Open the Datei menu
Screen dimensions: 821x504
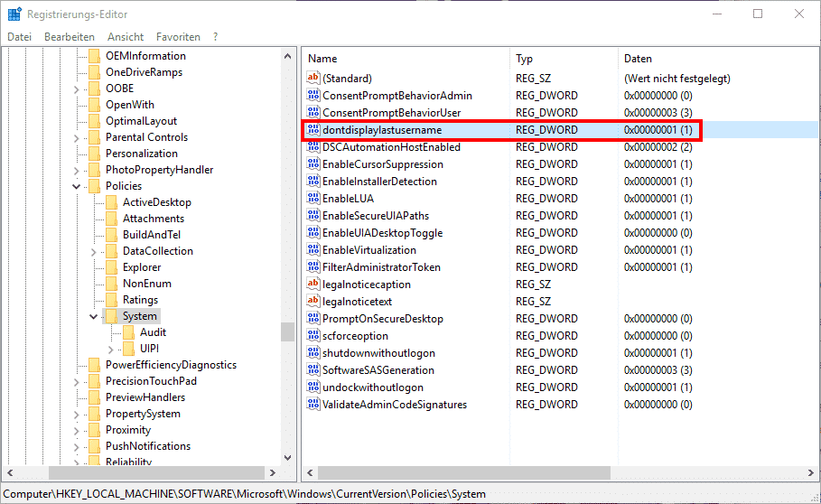click(19, 37)
